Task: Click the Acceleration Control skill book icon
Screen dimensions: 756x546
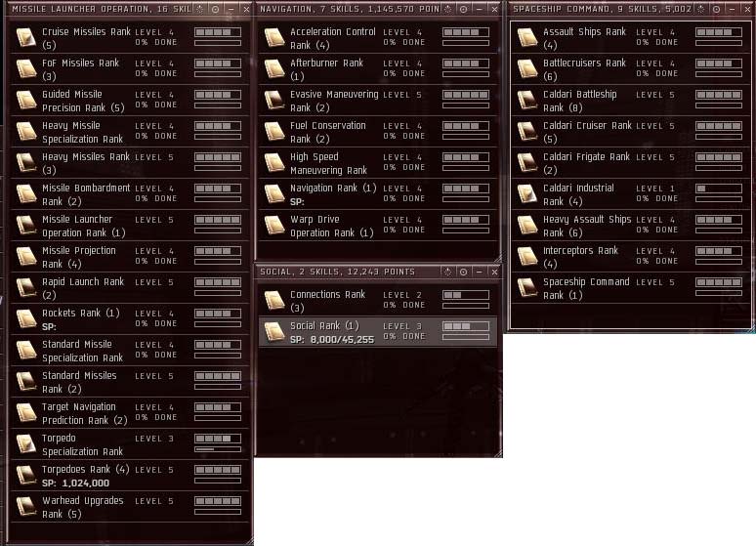Action: 274,37
